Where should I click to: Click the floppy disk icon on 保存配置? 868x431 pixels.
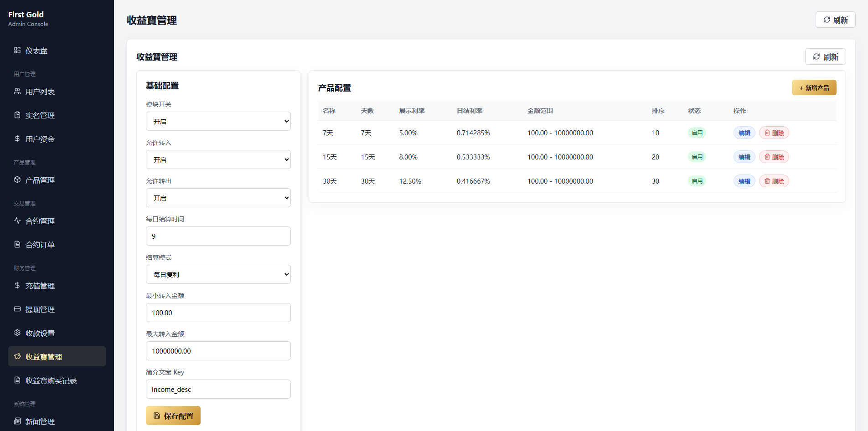(x=157, y=416)
